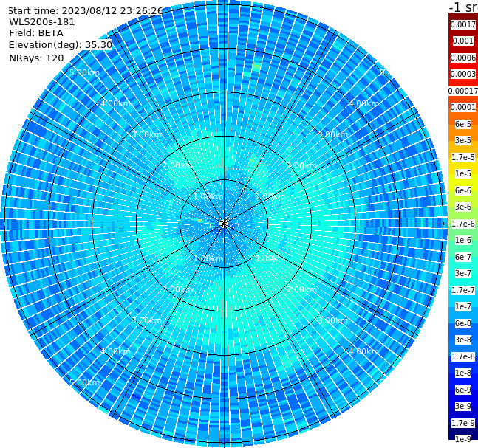Viewport: 478px width, 448px height.
Task: Click the 0.0003 colorbar tick label
Action: click(463, 74)
